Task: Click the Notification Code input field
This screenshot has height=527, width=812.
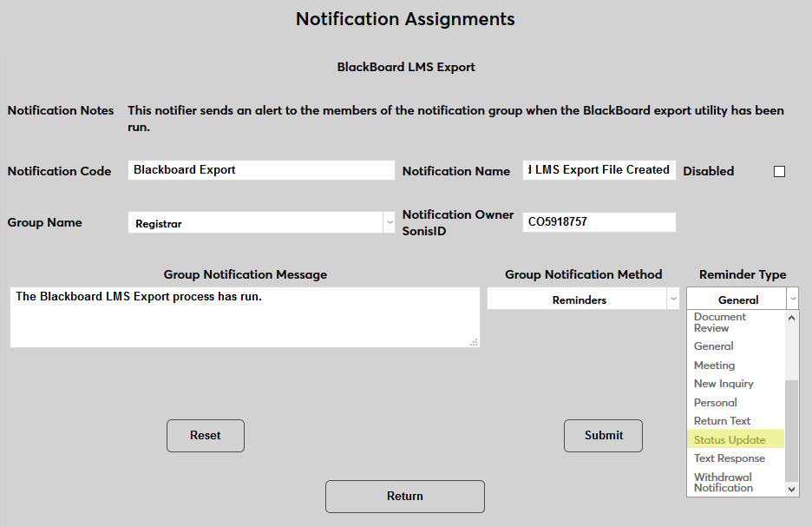Action: (x=260, y=170)
